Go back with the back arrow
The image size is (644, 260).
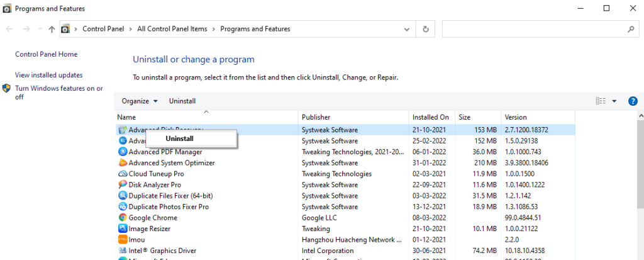point(9,29)
